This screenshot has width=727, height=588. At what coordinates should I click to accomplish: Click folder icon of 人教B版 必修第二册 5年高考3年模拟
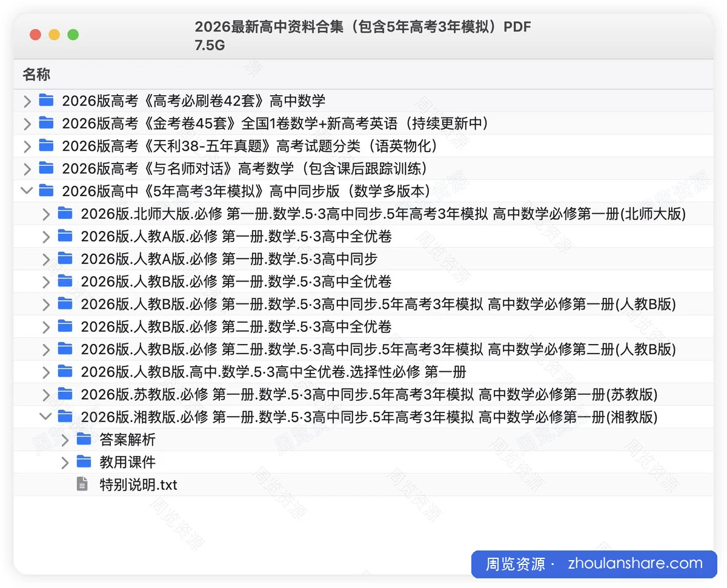coord(65,349)
